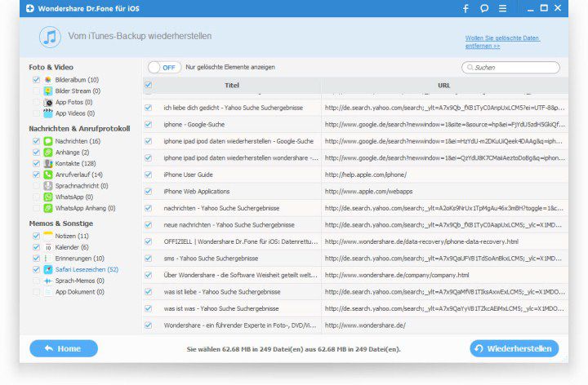Click the WhatsApp icon
588x385 pixels.
(48, 197)
